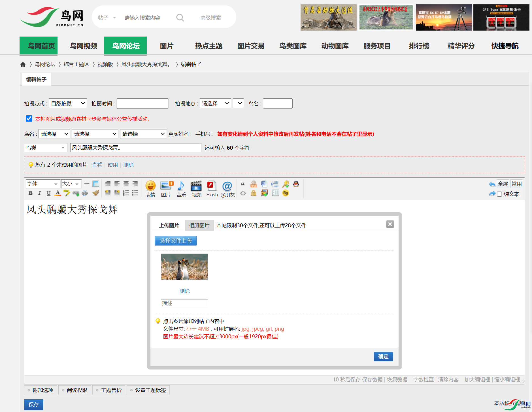Click the search magnifier icon

pos(180,18)
